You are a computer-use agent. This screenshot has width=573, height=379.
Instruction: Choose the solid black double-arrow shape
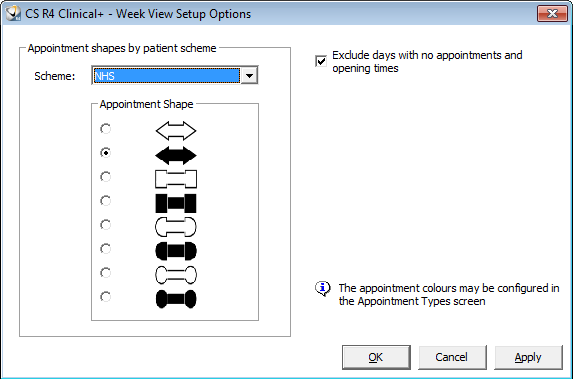click(x=176, y=155)
